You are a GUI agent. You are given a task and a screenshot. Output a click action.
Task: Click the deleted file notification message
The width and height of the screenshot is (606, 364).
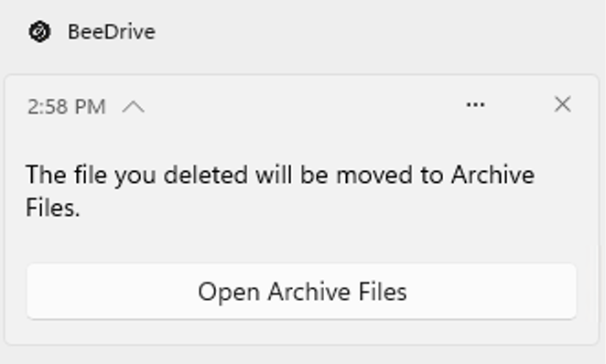[280, 191]
